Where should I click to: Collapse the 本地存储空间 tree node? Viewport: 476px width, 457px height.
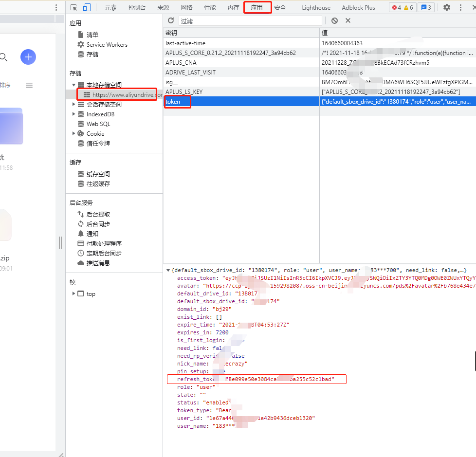tap(74, 85)
